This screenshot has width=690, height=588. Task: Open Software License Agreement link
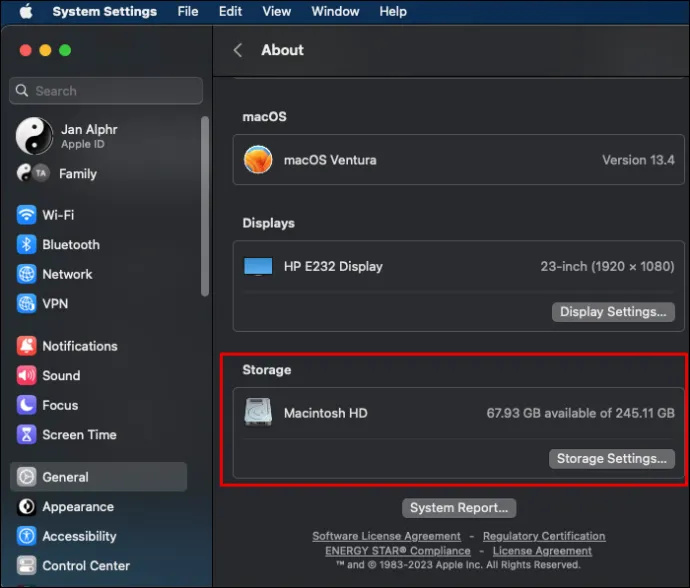[386, 536]
